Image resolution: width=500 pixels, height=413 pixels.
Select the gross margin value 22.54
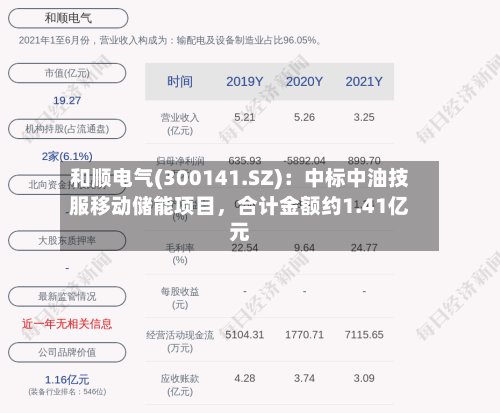coord(245,248)
